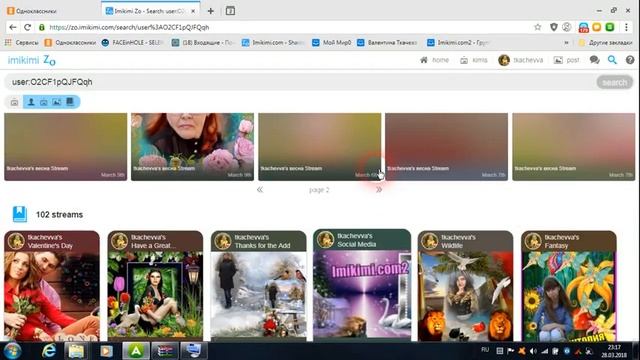The image size is (640, 360).
Task: Click the blue magnifier search icon
Action: click(612, 60)
